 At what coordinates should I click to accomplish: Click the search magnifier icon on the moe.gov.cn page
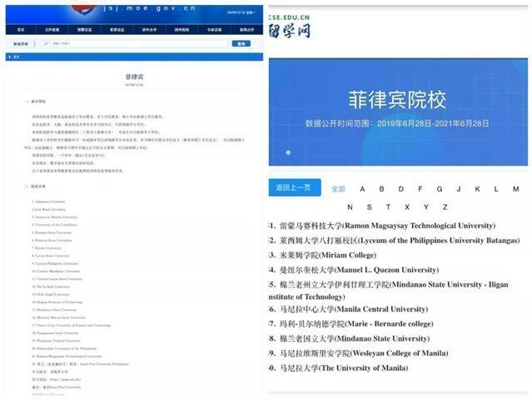(46, 43)
